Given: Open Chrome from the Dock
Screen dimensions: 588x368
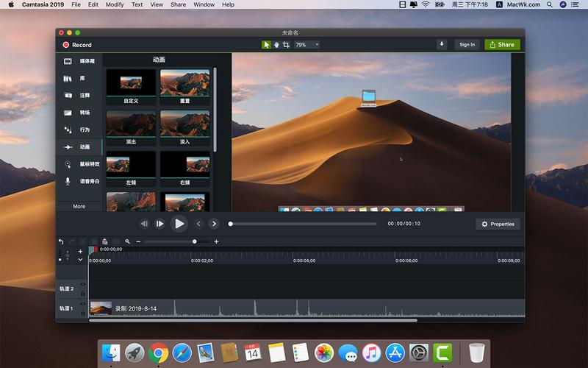Looking at the screenshot, I should pos(158,353).
